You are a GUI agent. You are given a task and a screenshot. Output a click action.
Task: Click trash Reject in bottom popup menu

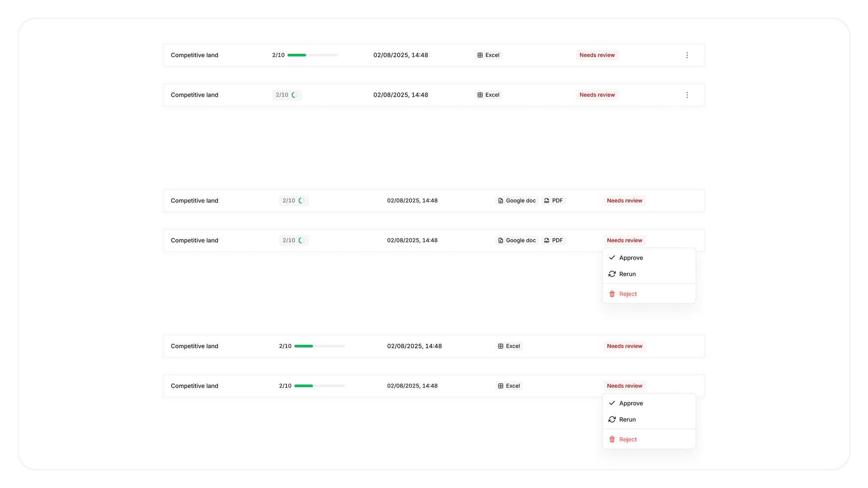coord(623,439)
